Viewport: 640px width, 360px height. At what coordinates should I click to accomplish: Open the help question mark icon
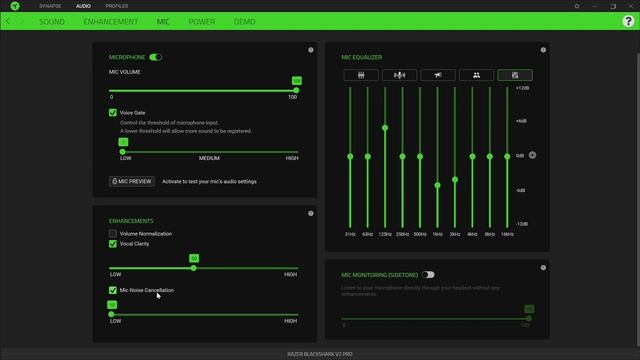coord(628,21)
